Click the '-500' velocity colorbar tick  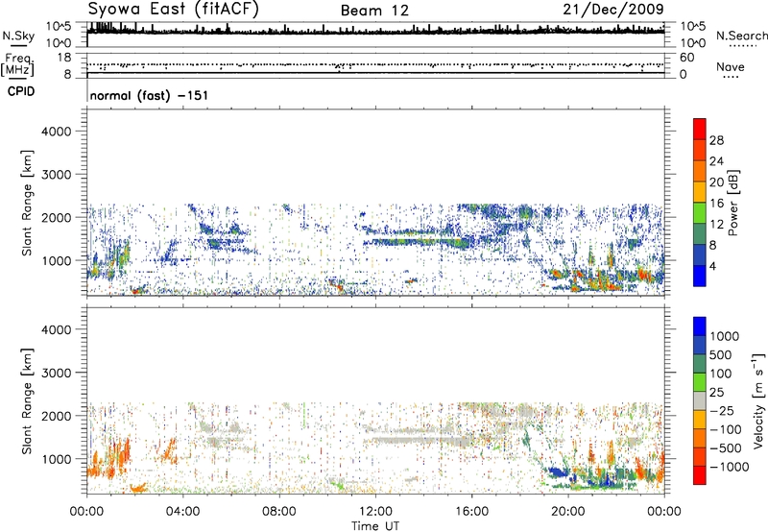(725, 448)
